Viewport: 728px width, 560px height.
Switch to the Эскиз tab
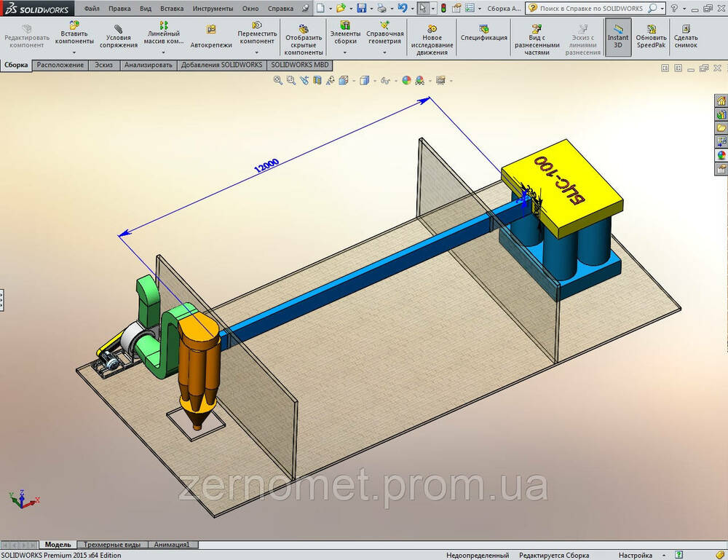pyautogui.click(x=103, y=65)
